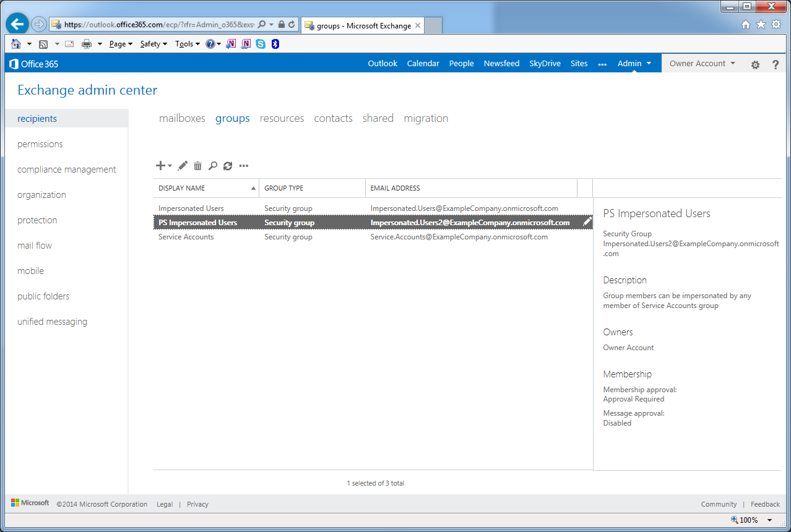Open Office 365 settings gear
This screenshot has width=791, height=532.
(x=755, y=64)
